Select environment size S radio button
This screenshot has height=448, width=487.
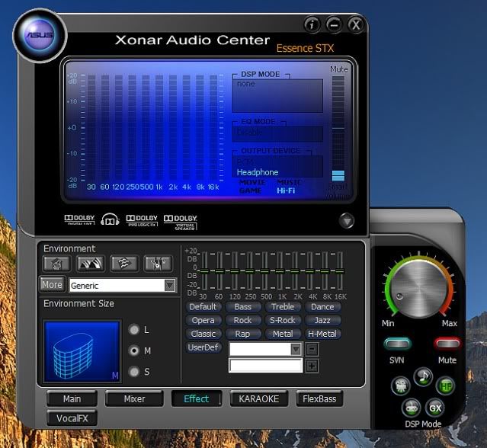[134, 371]
